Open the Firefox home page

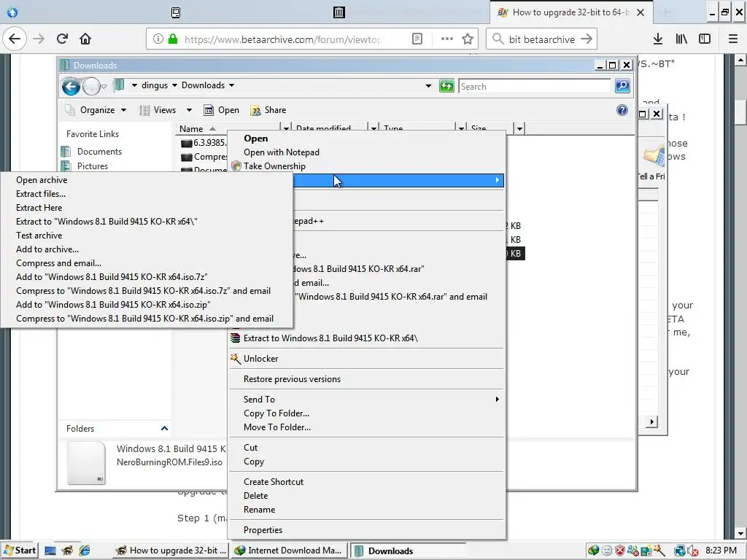[85, 39]
